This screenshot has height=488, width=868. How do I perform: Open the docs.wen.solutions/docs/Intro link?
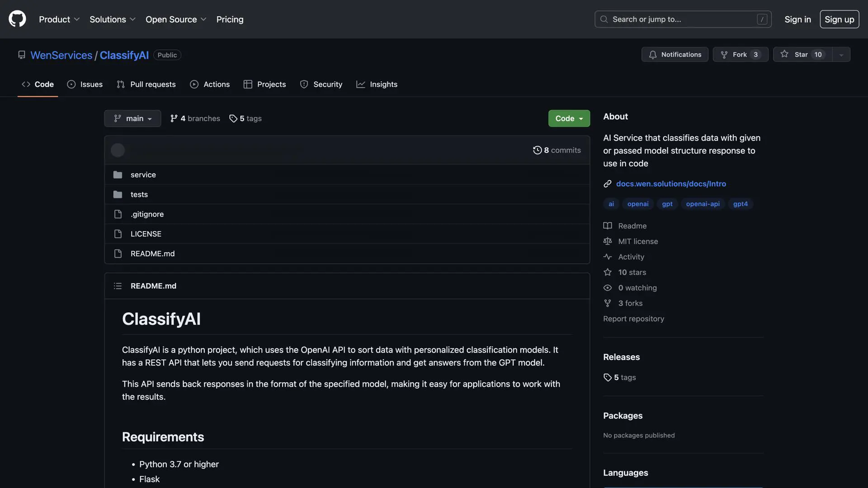click(670, 184)
